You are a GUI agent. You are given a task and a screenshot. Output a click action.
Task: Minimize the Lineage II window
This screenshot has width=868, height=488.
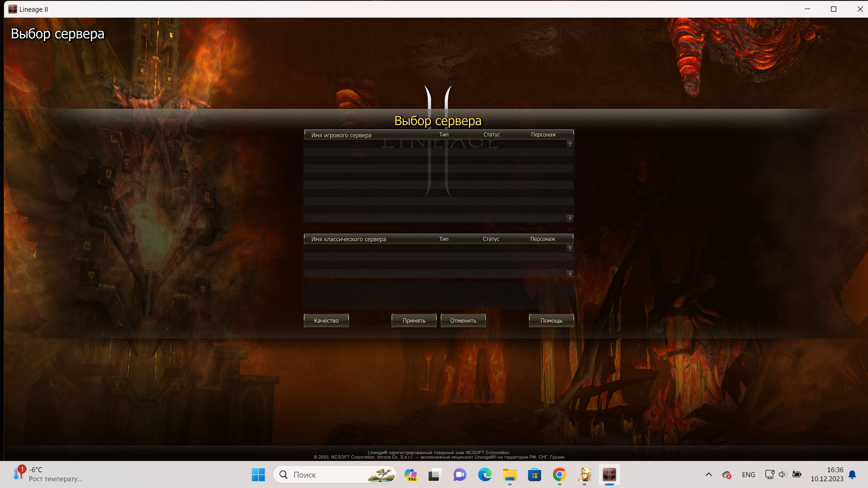coord(807,9)
